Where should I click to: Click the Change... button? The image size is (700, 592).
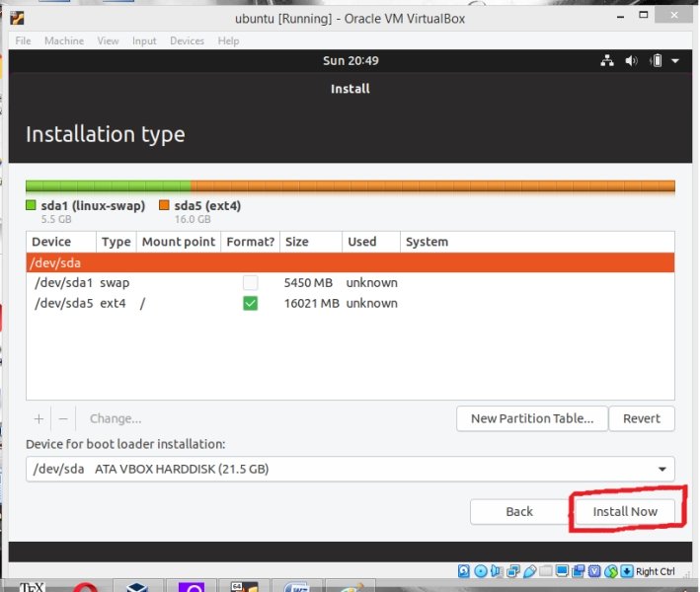116,419
